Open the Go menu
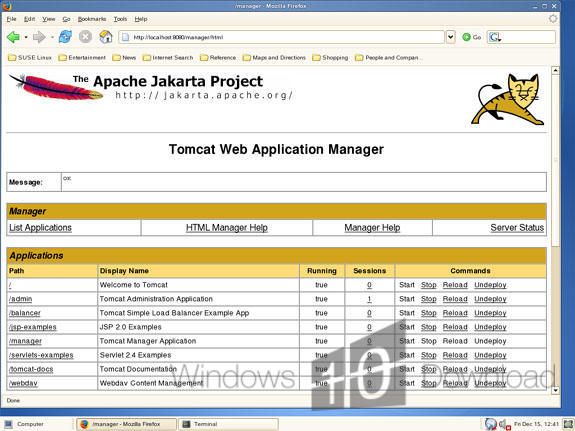The width and height of the screenshot is (575, 431). 66,19
